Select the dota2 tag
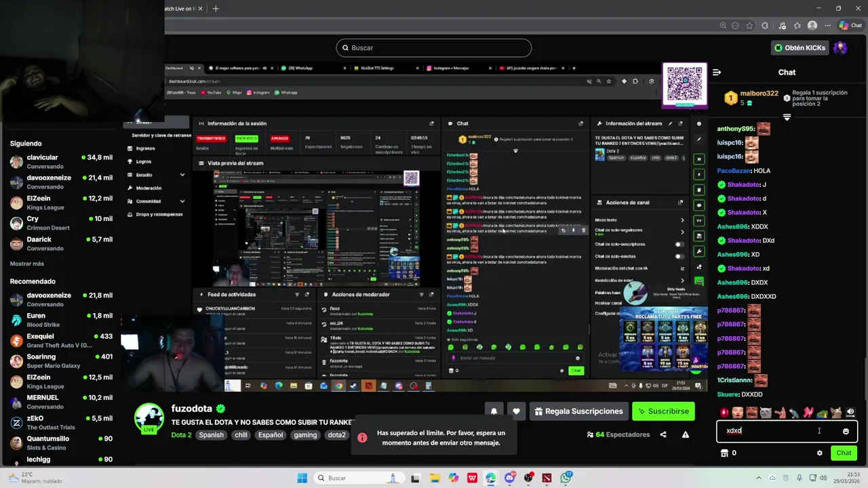This screenshot has height=488, width=868. (337, 435)
